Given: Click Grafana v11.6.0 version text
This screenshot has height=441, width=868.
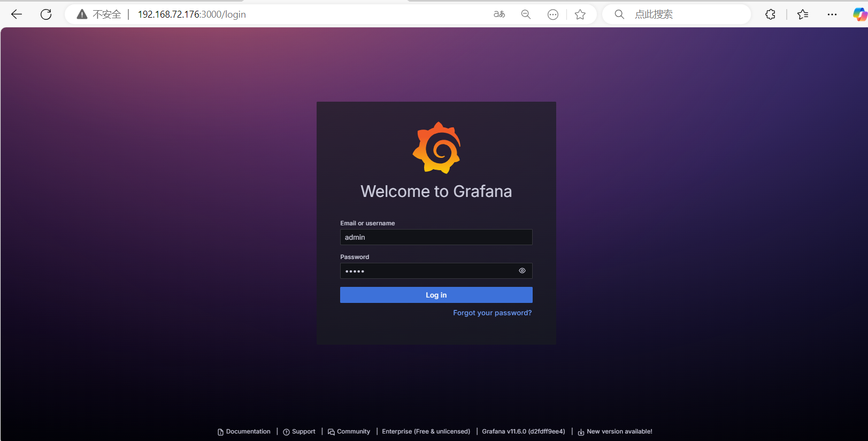Looking at the screenshot, I should pyautogui.click(x=524, y=431).
